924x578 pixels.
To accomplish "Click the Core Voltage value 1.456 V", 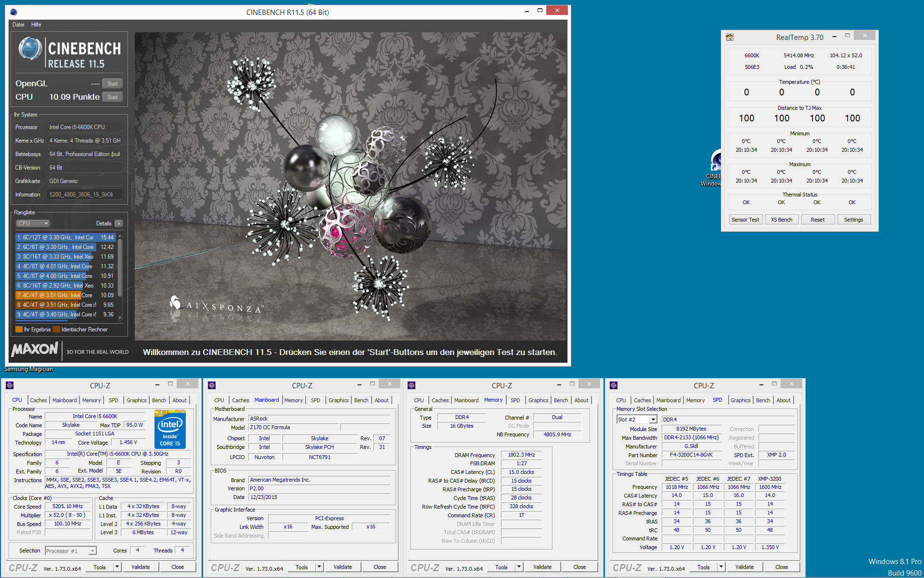I will tap(128, 442).
